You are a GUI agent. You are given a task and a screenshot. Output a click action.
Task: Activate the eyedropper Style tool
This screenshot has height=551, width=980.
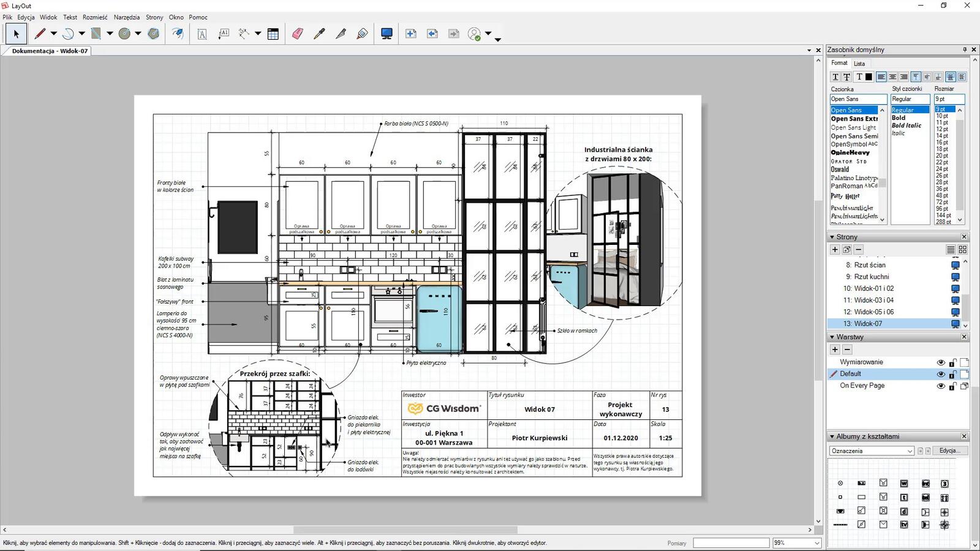click(319, 34)
